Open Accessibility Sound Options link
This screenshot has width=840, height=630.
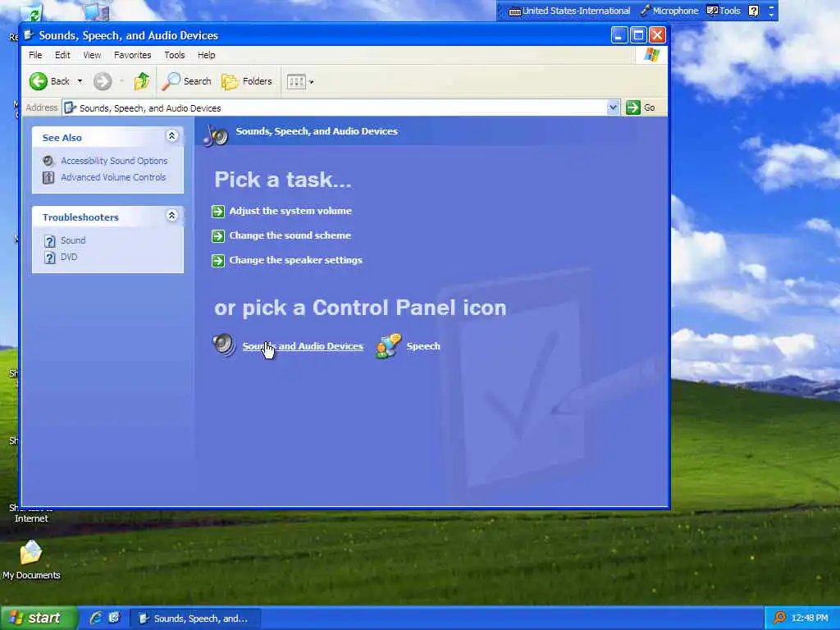click(x=114, y=161)
